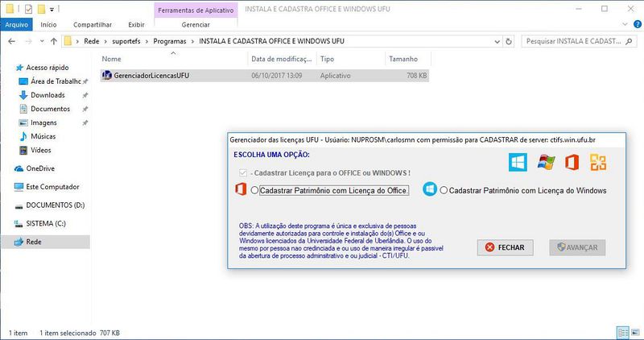The height and width of the screenshot is (340, 644).
Task: Click the Pesquisar search box
Action: [x=579, y=41]
